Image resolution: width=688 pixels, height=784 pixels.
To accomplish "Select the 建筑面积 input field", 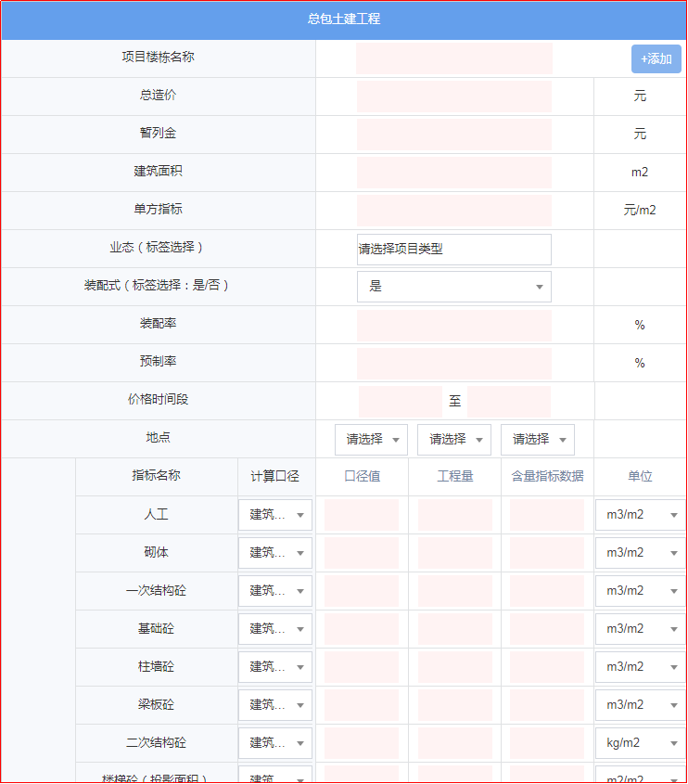I will [x=454, y=173].
